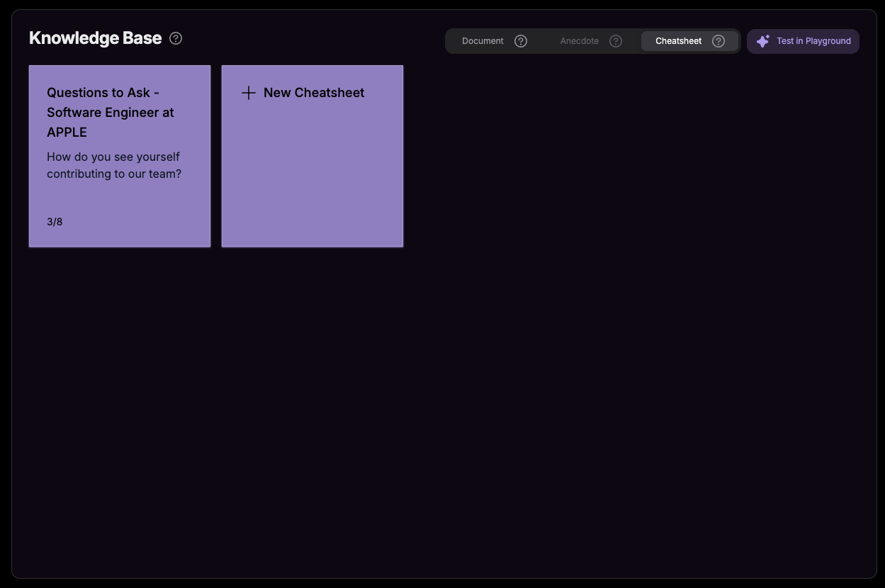Viewport: 885px width, 588px height.
Task: Open Test in Playground
Action: click(803, 41)
